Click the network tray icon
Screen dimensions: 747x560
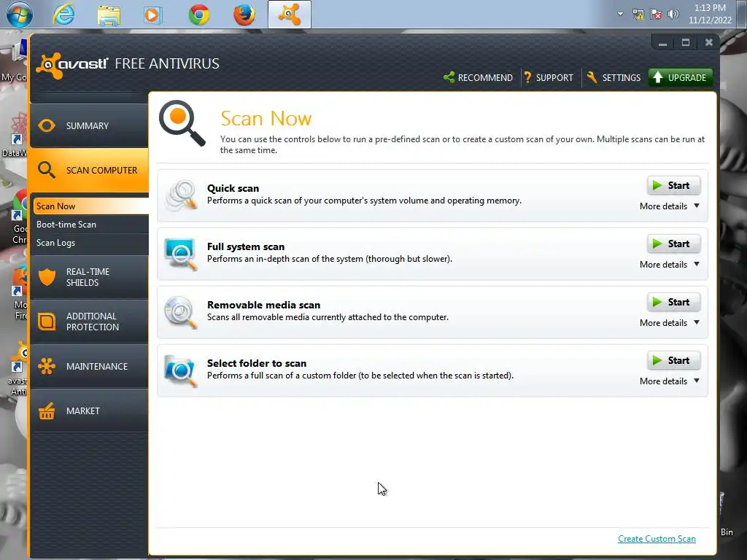[638, 15]
